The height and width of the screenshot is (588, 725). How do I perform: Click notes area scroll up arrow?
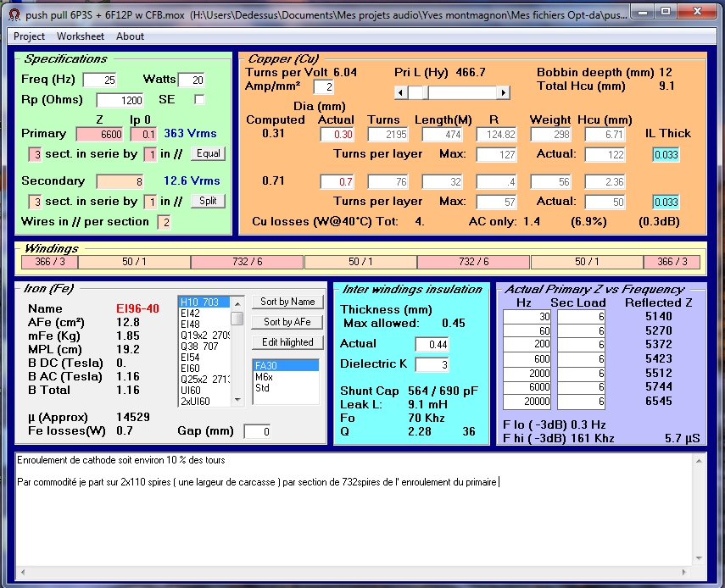(699, 461)
